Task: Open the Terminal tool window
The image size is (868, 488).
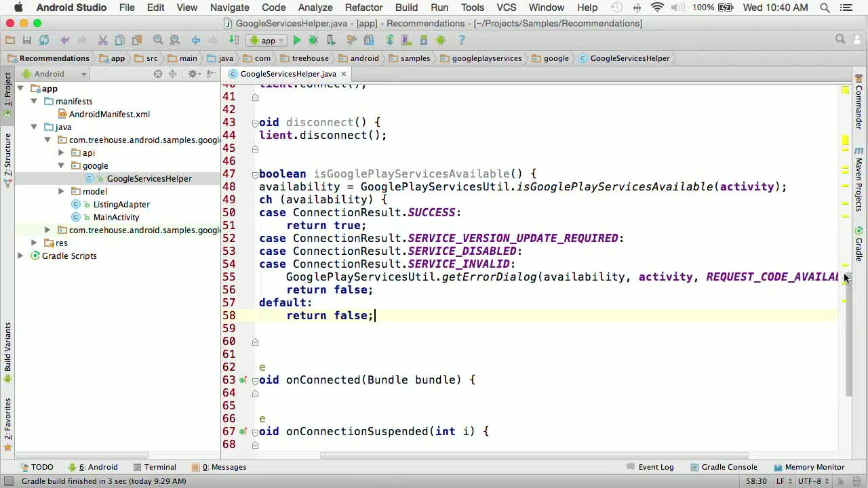Action: tap(155, 467)
